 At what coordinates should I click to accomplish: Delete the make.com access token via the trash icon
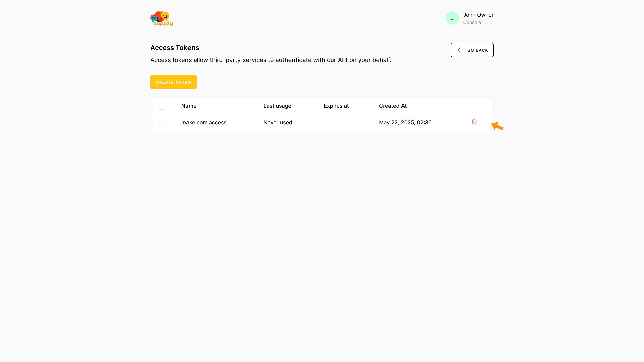coord(474,121)
